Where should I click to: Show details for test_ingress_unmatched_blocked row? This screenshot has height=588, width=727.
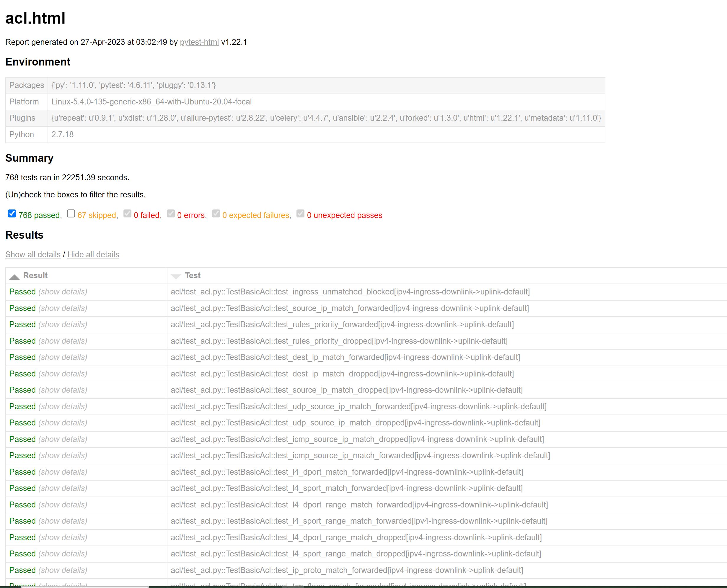pos(63,291)
